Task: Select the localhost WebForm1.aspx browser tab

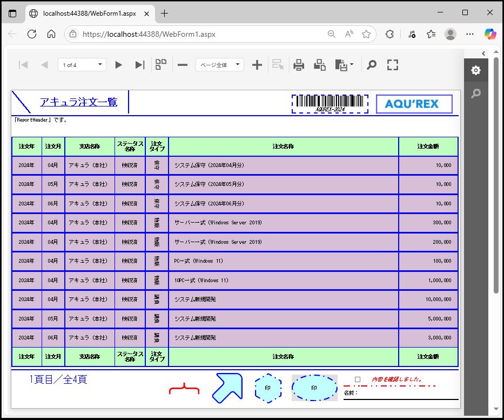Action: [89, 13]
